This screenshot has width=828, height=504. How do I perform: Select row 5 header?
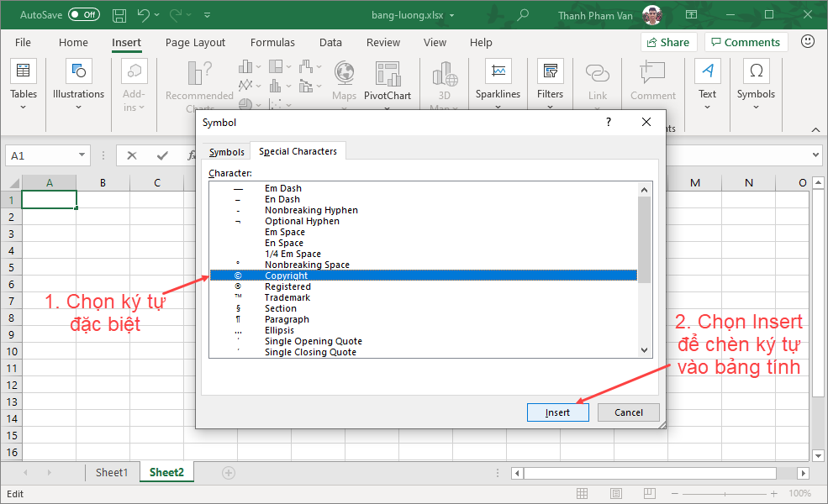coord(11,267)
